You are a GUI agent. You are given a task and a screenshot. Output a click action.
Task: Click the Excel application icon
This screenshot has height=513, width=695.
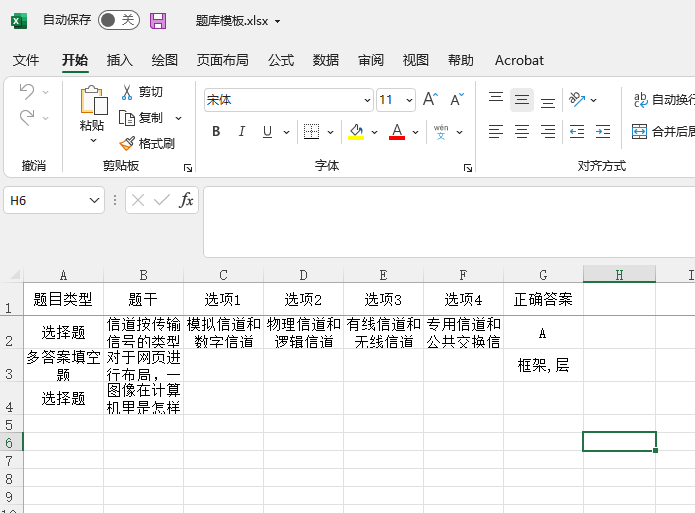pos(19,21)
